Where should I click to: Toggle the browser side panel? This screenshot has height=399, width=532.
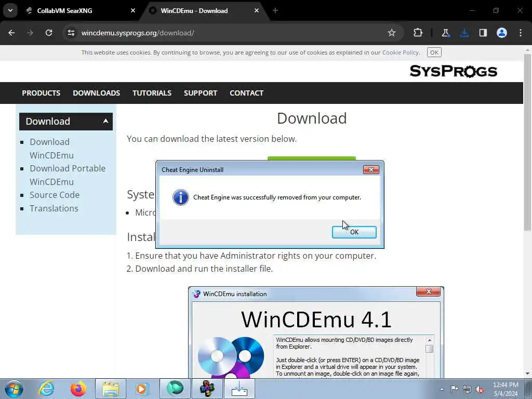click(483, 33)
